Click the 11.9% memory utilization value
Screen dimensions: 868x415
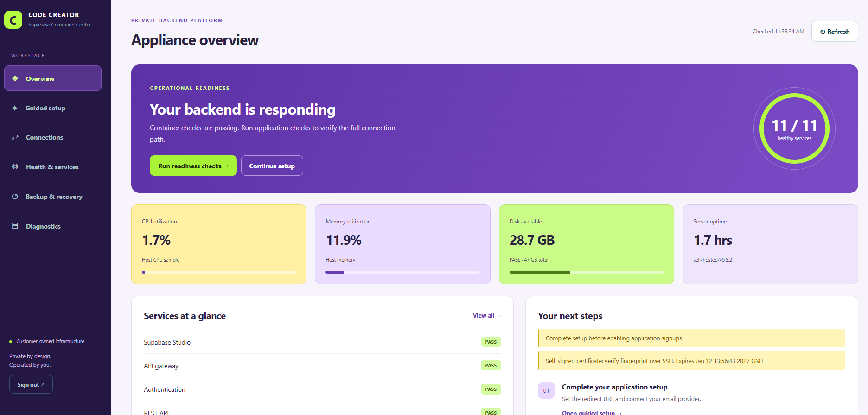click(x=344, y=240)
